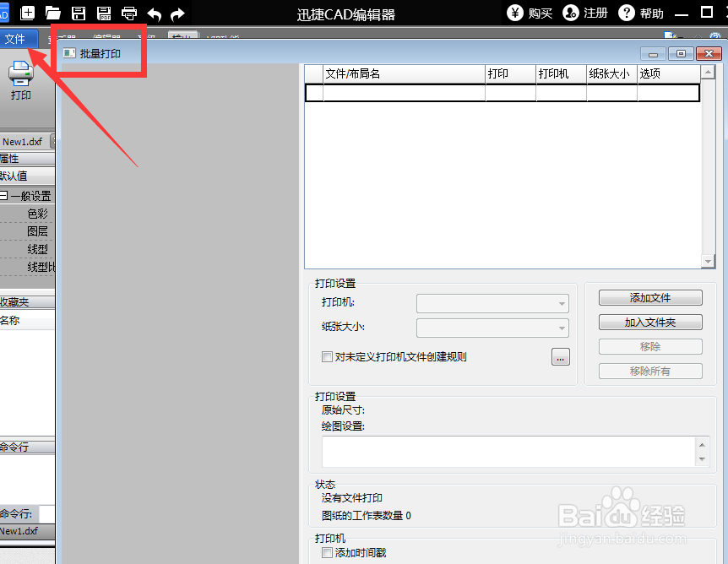Select the 线型 property row
This screenshot has height=564, width=728.
coord(27,249)
